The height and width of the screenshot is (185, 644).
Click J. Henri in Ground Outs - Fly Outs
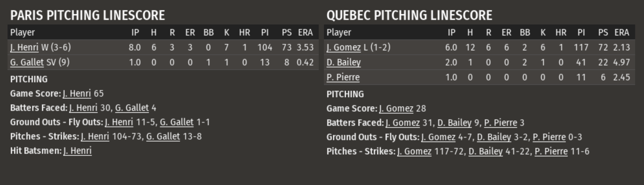119,122
